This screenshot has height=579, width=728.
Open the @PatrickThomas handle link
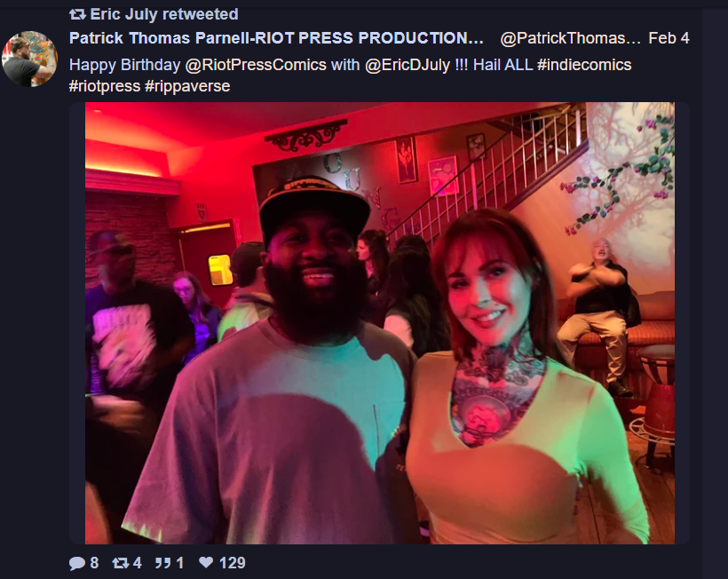pos(570,38)
